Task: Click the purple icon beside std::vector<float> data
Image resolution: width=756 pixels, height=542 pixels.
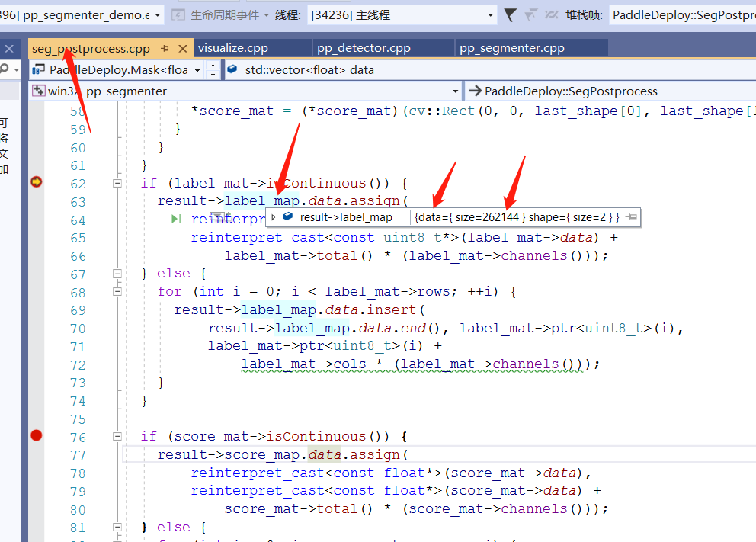Action: point(231,68)
